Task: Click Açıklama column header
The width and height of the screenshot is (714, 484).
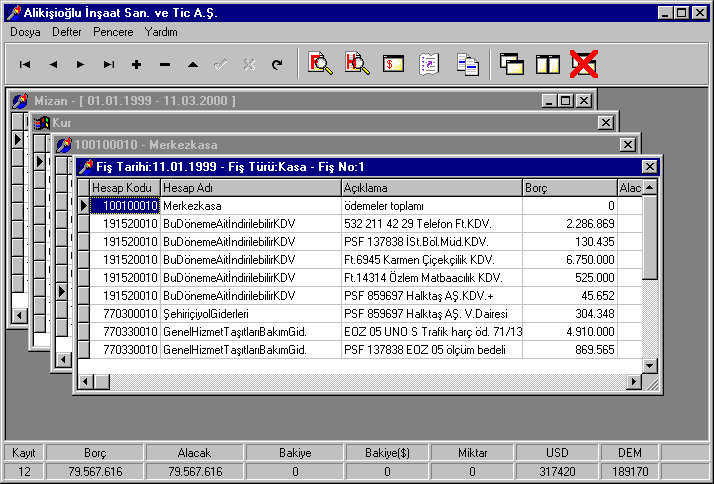Action: [432, 188]
